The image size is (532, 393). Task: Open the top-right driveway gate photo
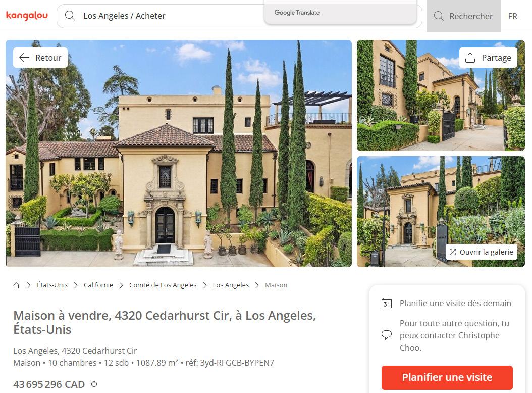coord(441,95)
